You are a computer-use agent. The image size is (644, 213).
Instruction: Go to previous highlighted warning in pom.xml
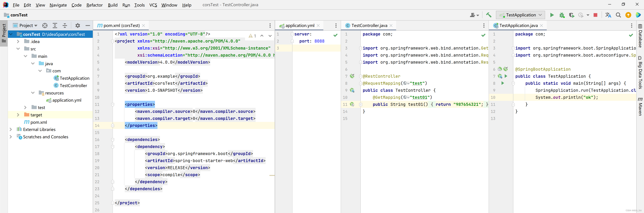point(262,36)
